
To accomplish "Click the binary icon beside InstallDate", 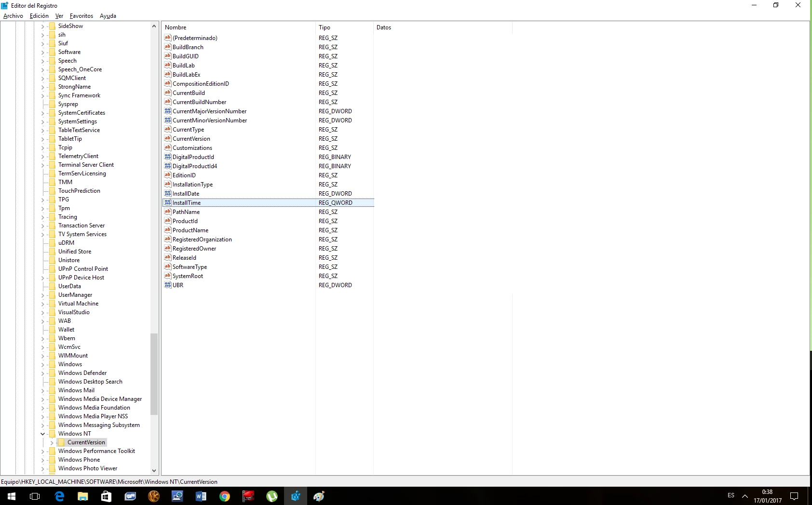I will [168, 193].
